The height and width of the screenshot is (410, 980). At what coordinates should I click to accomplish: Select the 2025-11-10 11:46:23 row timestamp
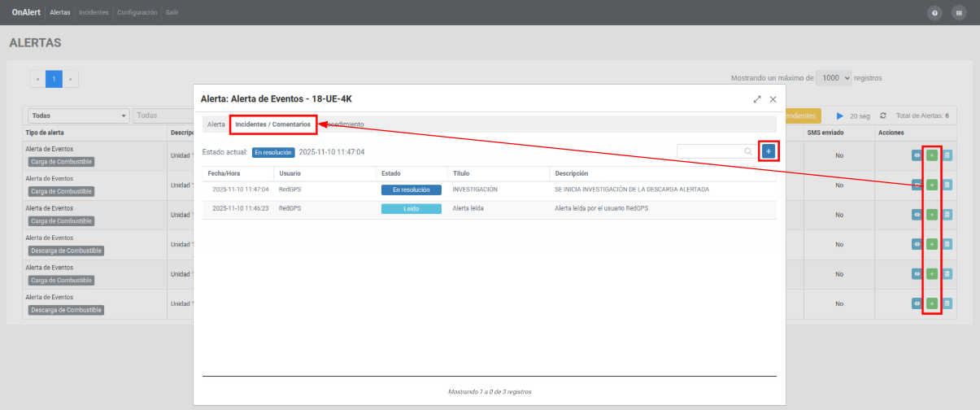click(x=240, y=209)
